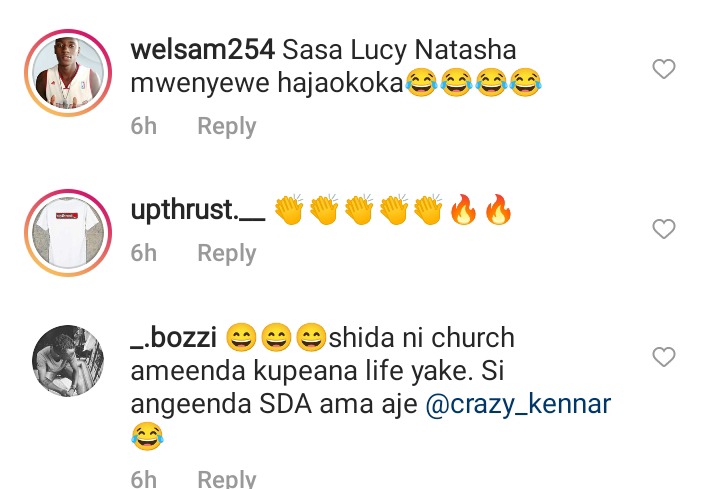The height and width of the screenshot is (489, 719).
Task: View upthrust.__ white t-shirt avatar story
Action: pos(68,233)
